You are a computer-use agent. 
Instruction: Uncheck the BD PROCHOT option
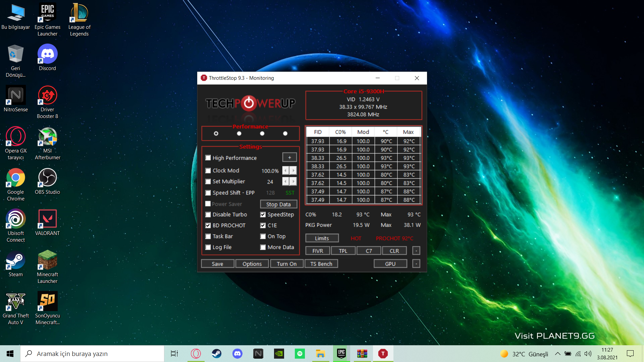(208, 226)
